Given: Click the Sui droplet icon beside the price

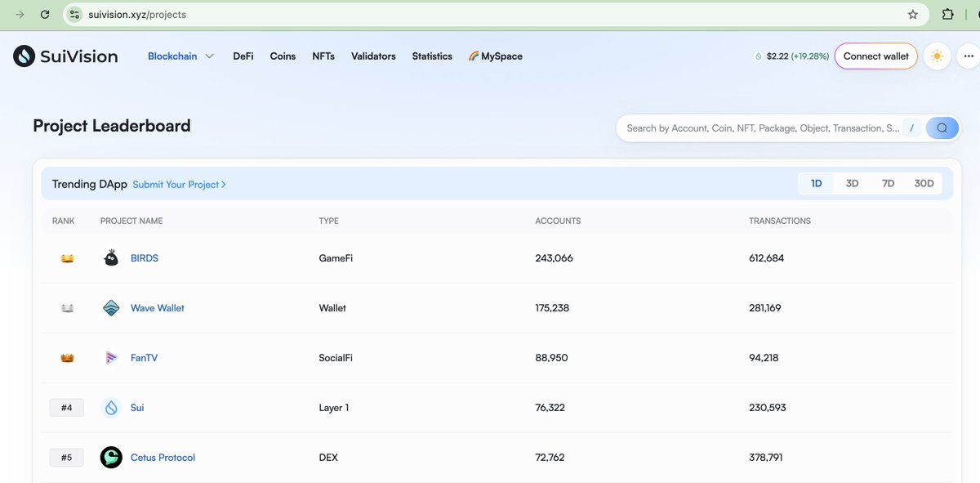Looking at the screenshot, I should 758,56.
